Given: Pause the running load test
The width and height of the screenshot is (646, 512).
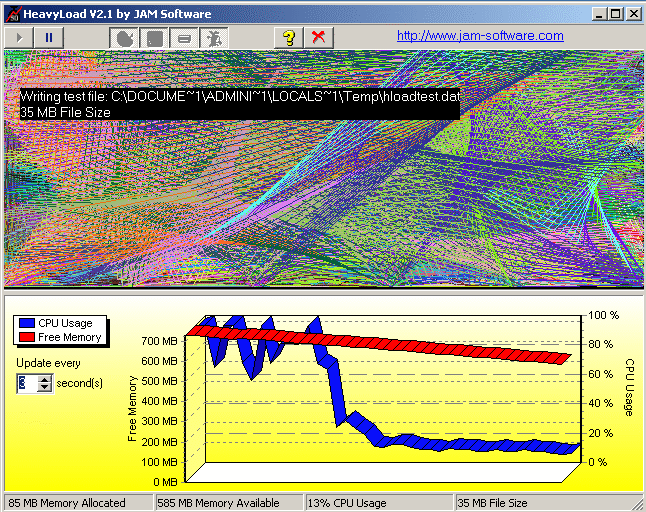Looking at the screenshot, I should tap(48, 37).
